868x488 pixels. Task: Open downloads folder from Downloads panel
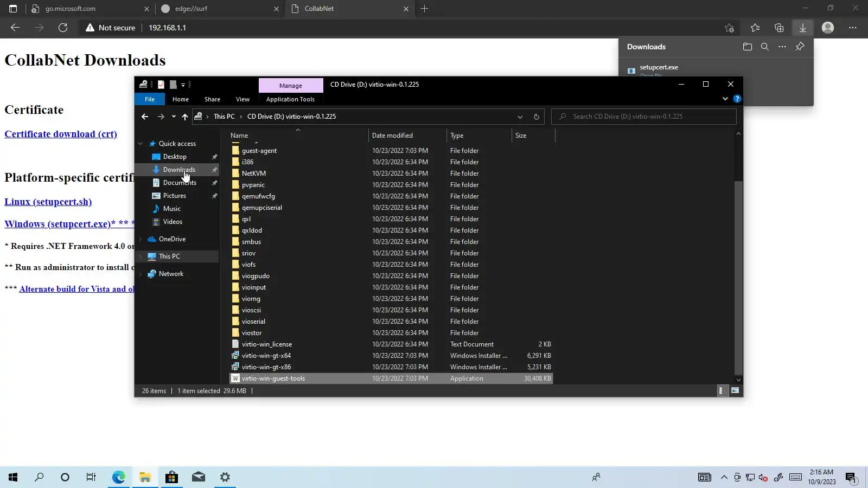pos(748,47)
